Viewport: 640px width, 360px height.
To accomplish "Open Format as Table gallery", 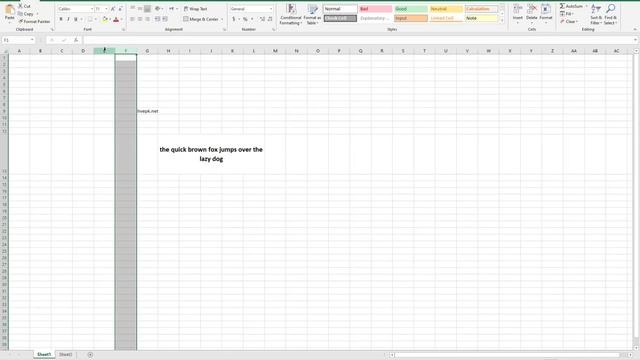I will [x=312, y=14].
